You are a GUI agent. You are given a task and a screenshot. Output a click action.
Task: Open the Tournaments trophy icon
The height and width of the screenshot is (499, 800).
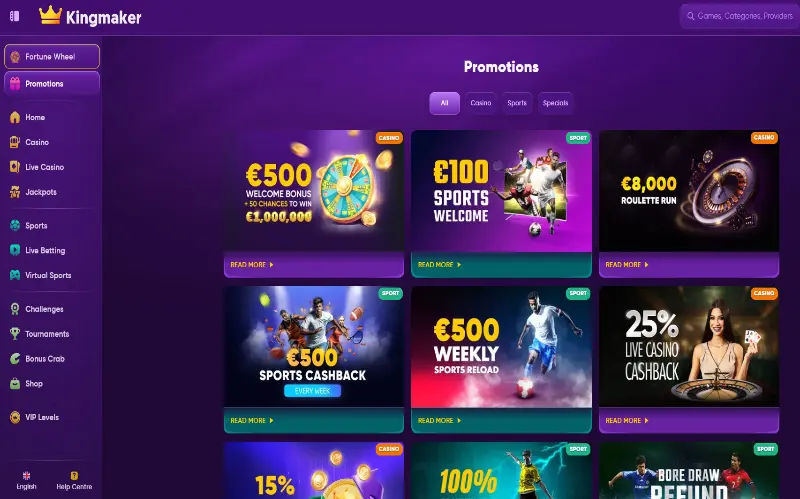[x=15, y=334]
